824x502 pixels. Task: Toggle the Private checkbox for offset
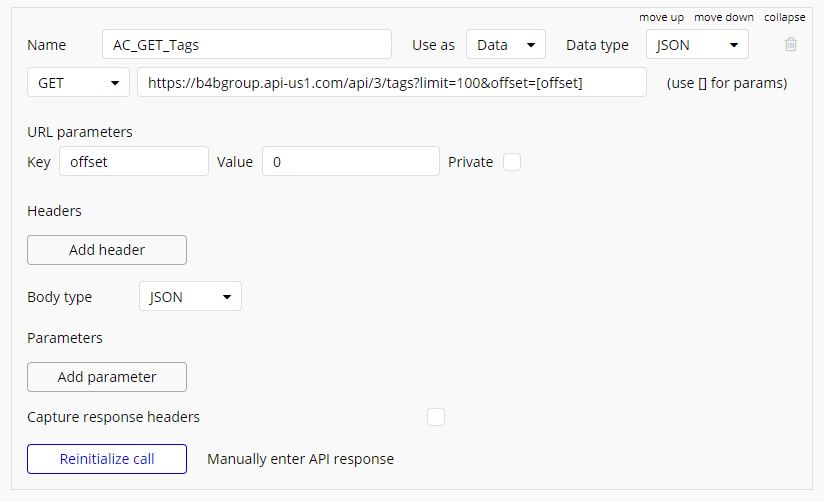pyautogui.click(x=512, y=162)
